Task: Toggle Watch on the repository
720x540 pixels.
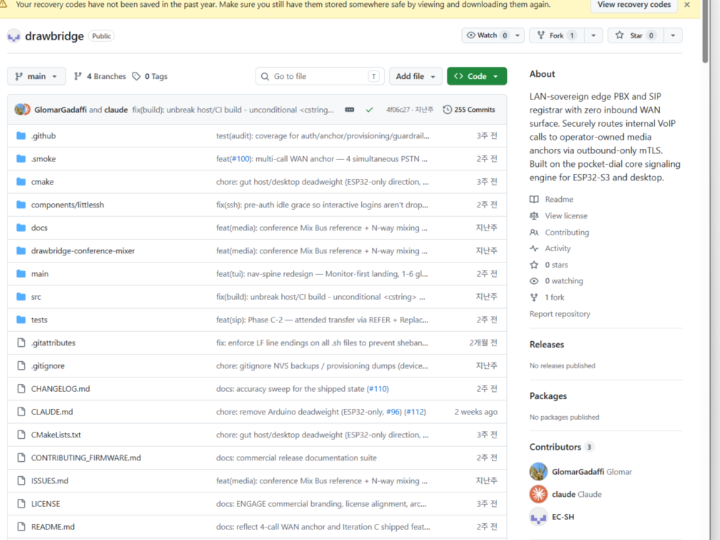Action: 487,35
